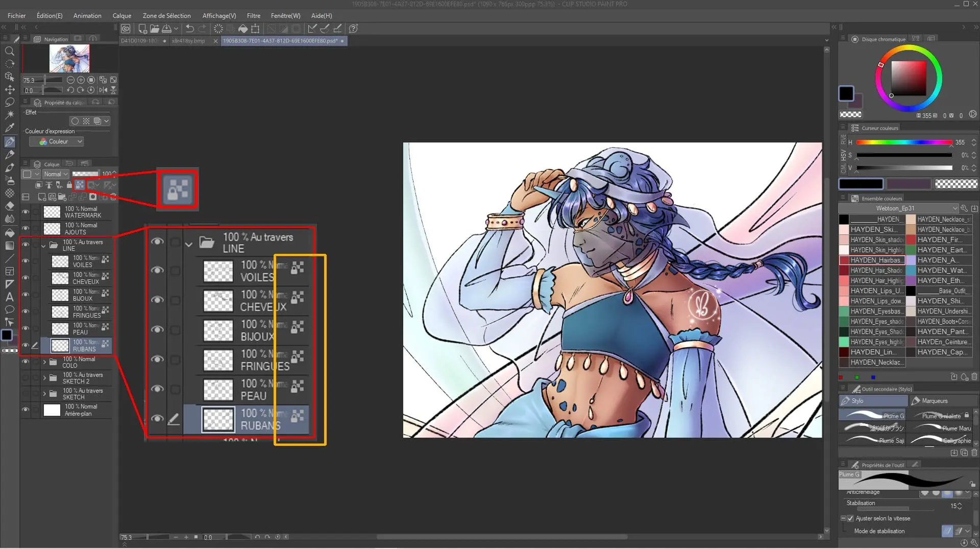Screen dimensions: 980x549
Task: Select the Stylo sub tool group
Action: pos(872,401)
